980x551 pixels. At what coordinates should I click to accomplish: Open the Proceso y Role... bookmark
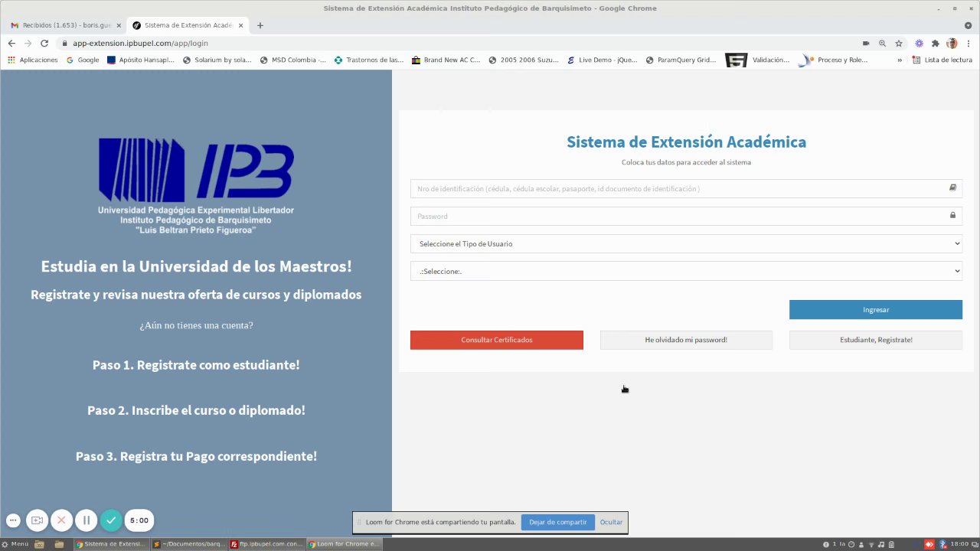point(833,60)
